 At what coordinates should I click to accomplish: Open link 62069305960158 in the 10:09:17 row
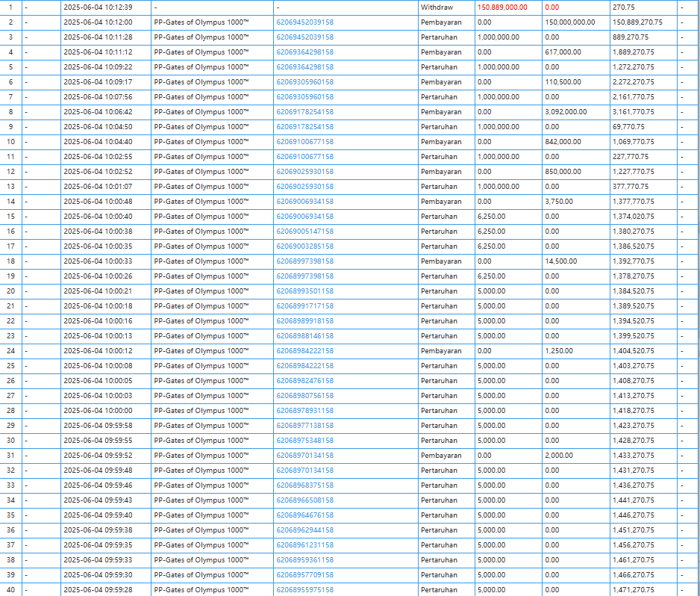[305, 82]
